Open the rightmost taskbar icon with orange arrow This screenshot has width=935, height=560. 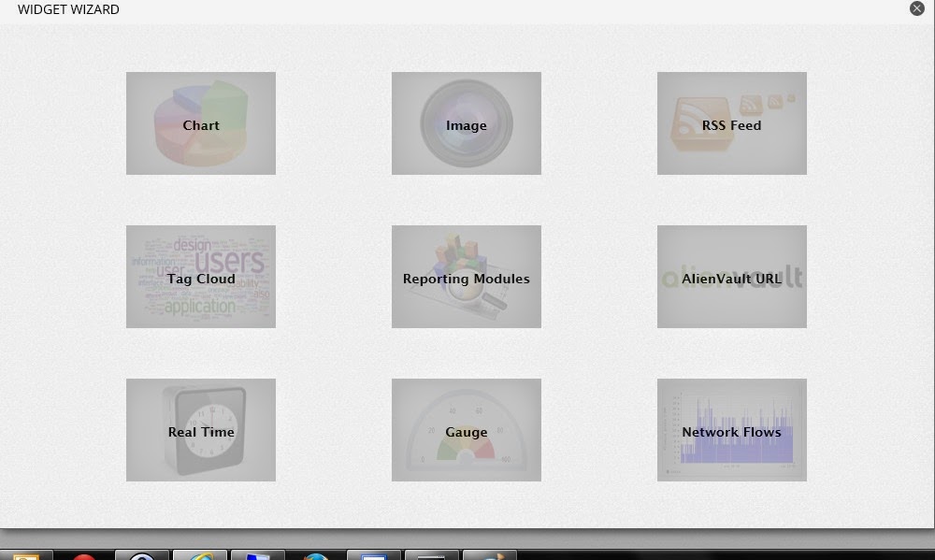click(490, 555)
